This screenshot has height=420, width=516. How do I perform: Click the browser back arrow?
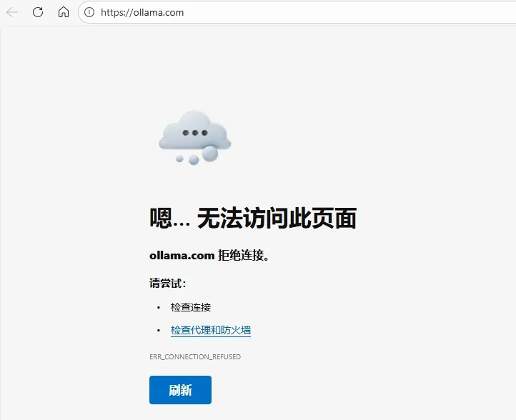12,12
